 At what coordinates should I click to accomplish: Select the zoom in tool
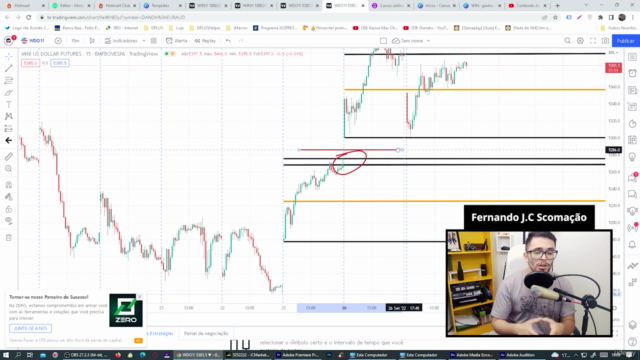[9, 169]
